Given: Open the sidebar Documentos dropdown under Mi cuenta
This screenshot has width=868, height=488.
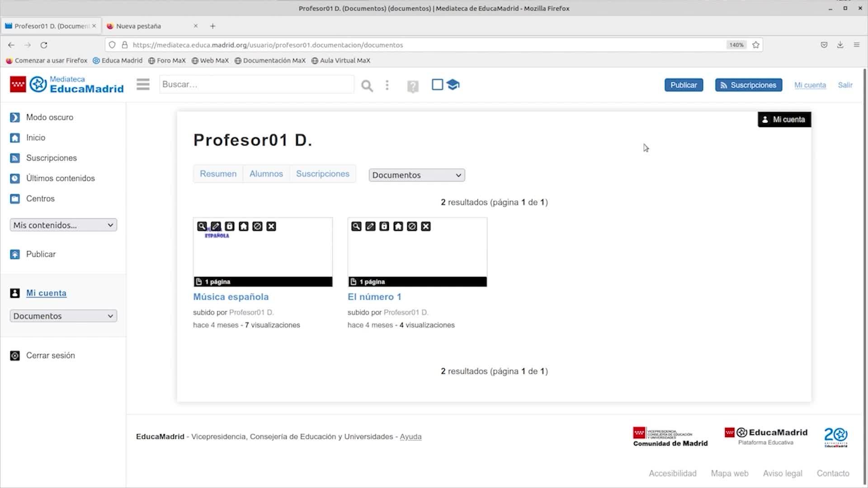Looking at the screenshot, I should point(63,316).
